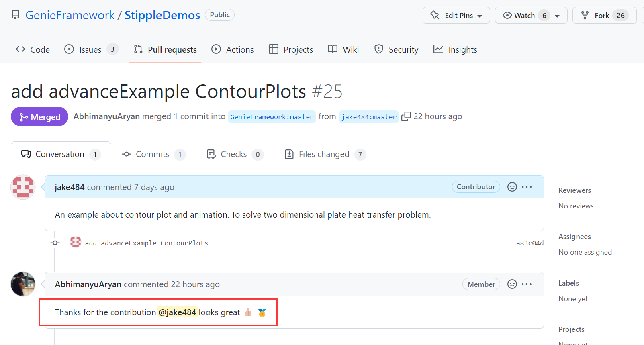Click jake484's avatar image
Image resolution: width=644 pixels, height=345 pixels.
23,187
